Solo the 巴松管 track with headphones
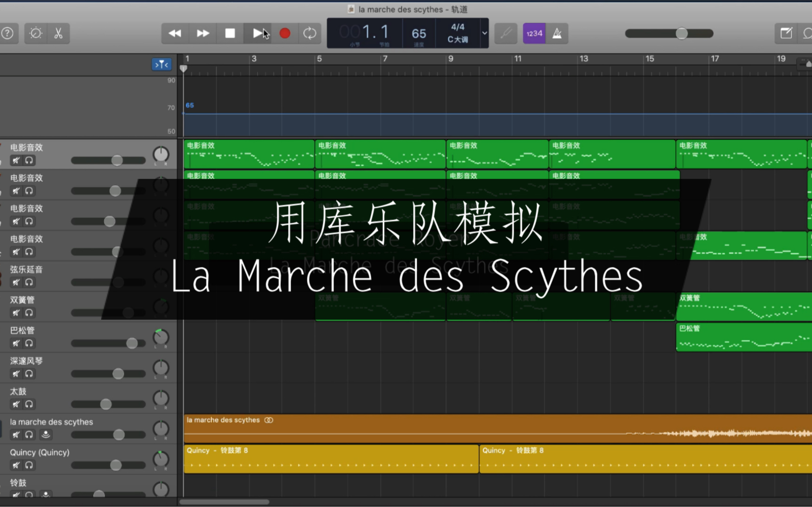 tap(30, 343)
